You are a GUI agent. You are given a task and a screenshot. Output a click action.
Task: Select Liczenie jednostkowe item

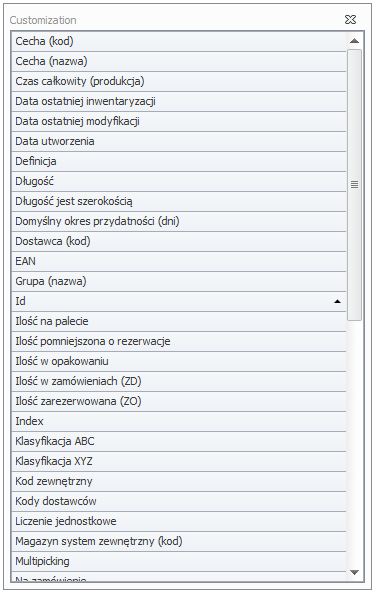pyautogui.click(x=179, y=521)
